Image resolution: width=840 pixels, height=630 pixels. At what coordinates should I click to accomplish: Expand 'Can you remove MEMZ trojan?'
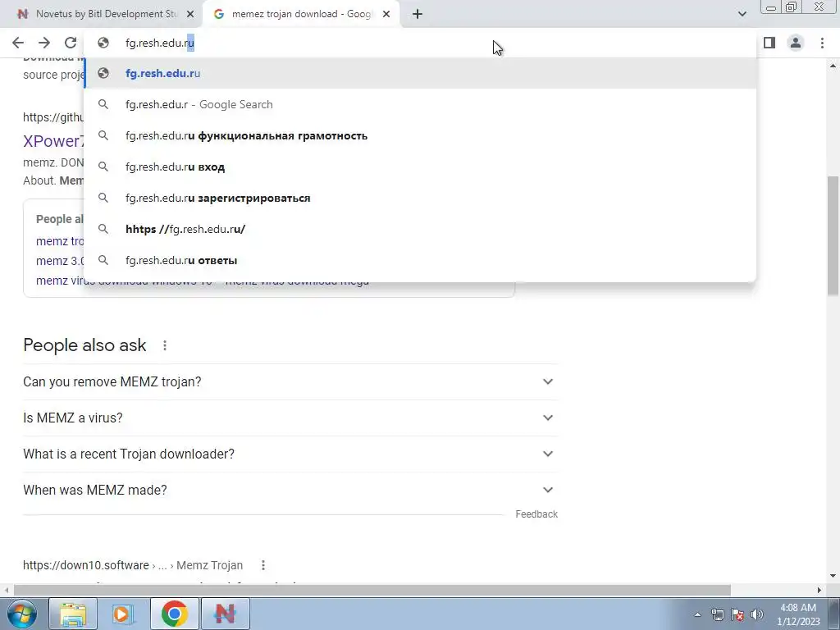290,381
